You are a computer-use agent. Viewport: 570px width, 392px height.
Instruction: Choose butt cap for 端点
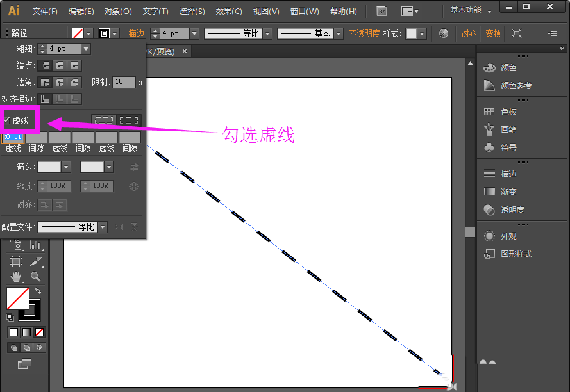[45, 66]
